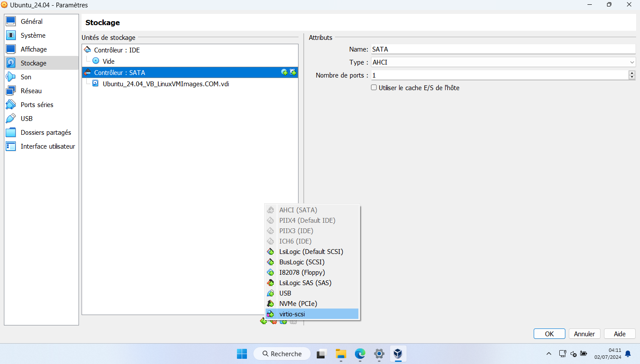Open the USB settings category
Screen dimensions: 640x364
42,118
